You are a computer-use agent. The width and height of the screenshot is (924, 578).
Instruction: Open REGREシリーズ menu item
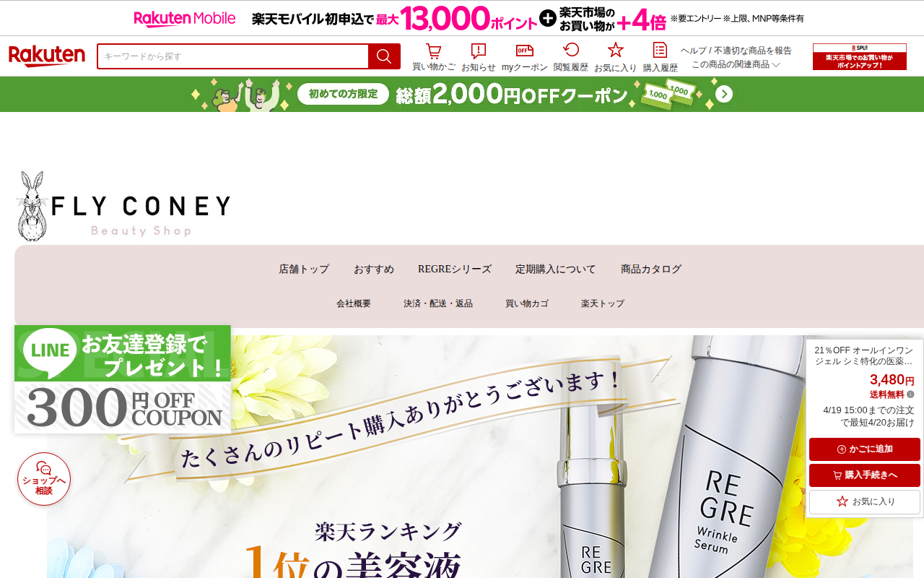pyautogui.click(x=455, y=269)
